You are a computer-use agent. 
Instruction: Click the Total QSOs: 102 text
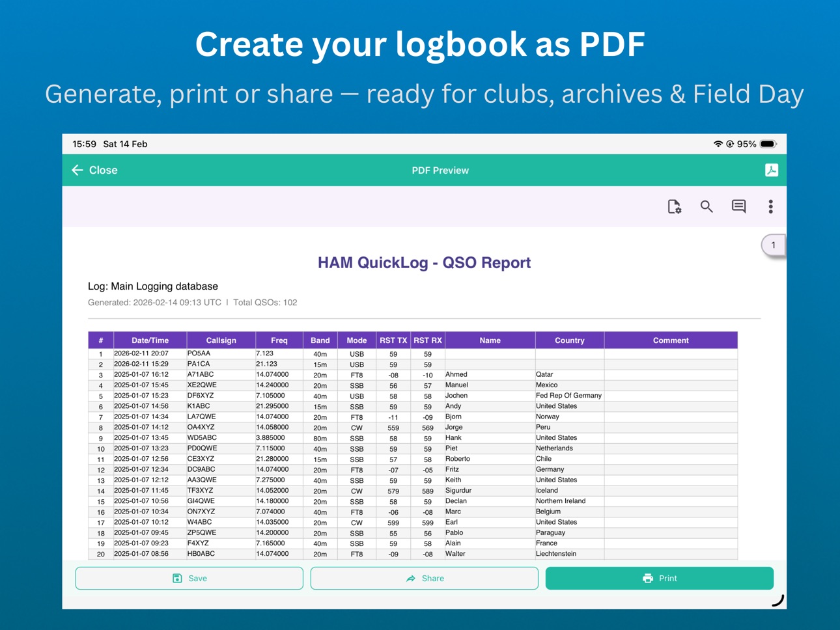[x=265, y=303]
